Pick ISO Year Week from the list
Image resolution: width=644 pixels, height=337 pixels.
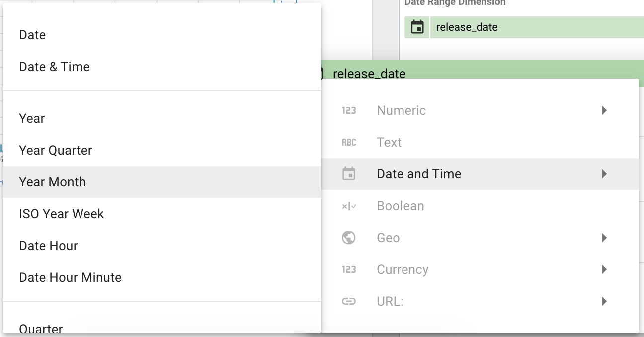pos(62,214)
